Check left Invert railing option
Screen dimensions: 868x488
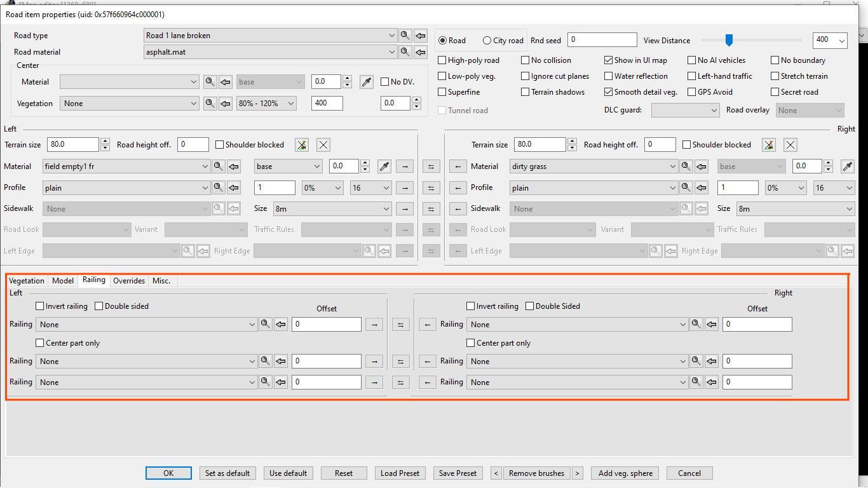tap(41, 306)
